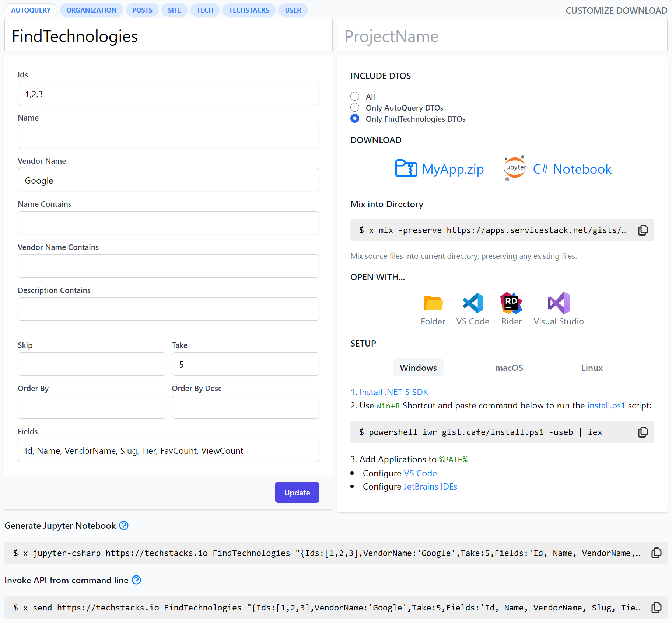Select Only FindTechnologies DTOs
The image size is (672, 623).
coord(354,118)
